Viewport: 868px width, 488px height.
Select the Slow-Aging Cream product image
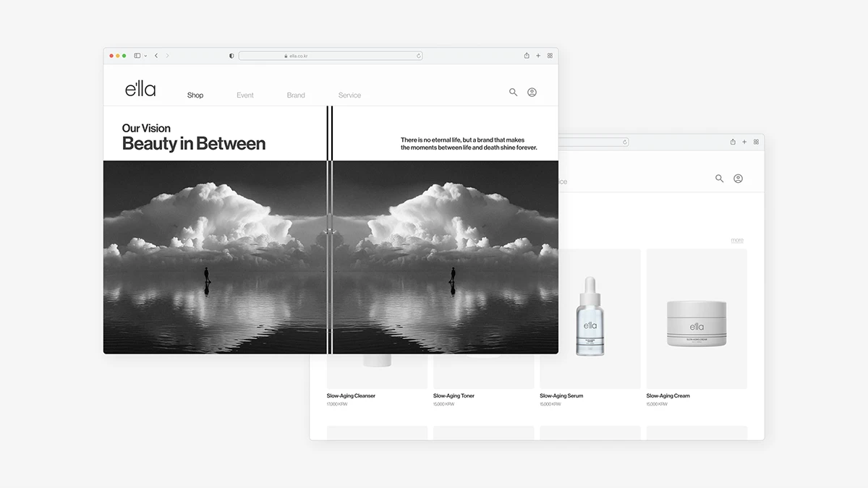[x=697, y=319]
